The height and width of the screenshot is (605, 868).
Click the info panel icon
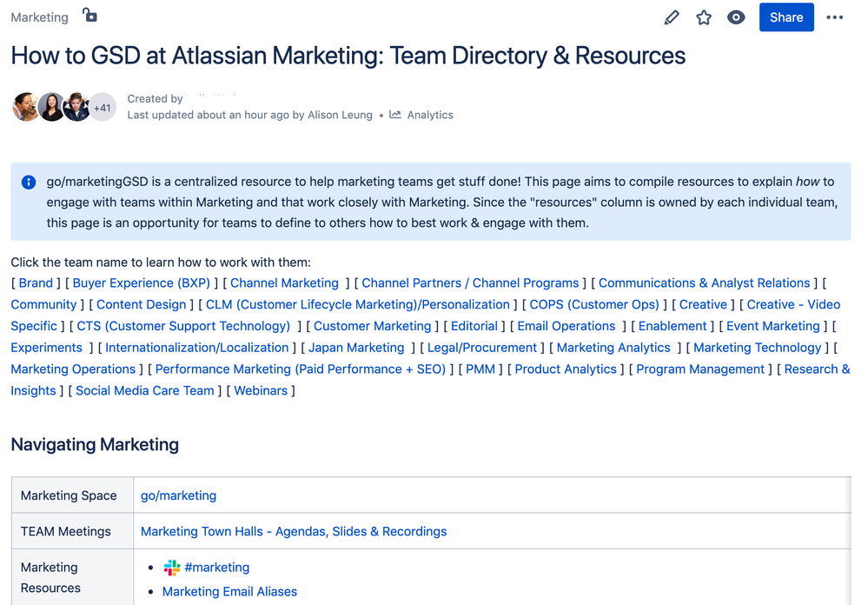[x=29, y=183]
